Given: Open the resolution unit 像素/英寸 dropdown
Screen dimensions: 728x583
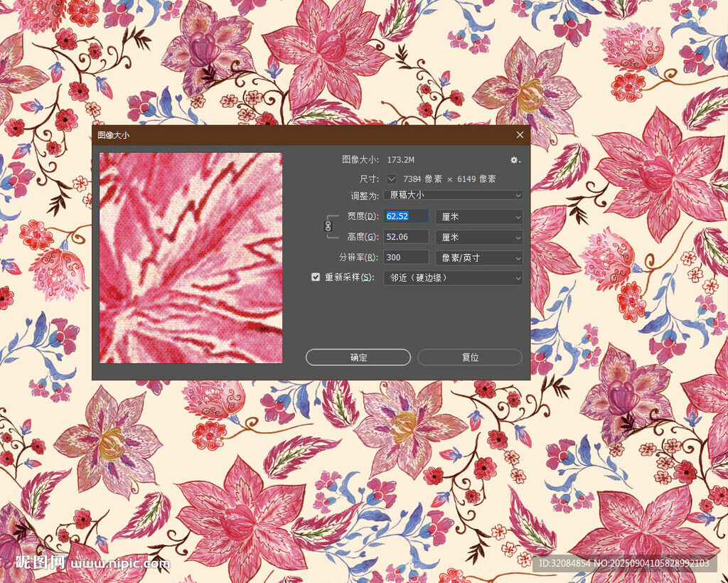Looking at the screenshot, I should (x=479, y=257).
